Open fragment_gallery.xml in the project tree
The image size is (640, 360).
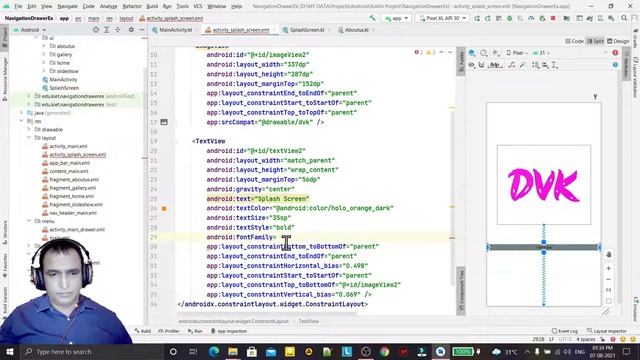[73, 188]
